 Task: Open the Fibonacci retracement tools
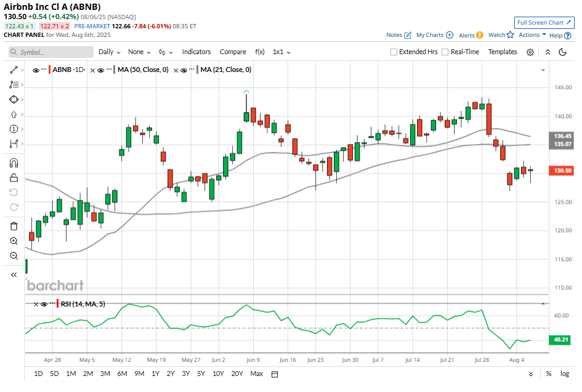[x=14, y=84]
